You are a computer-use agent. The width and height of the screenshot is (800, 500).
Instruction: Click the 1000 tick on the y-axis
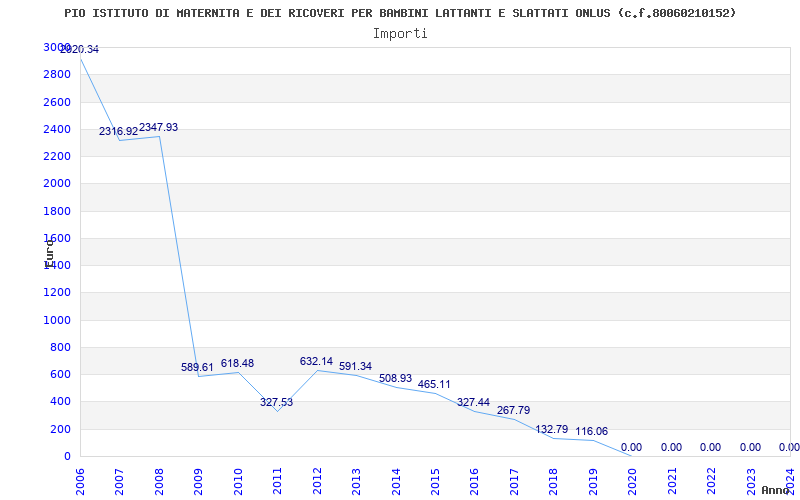click(57, 320)
